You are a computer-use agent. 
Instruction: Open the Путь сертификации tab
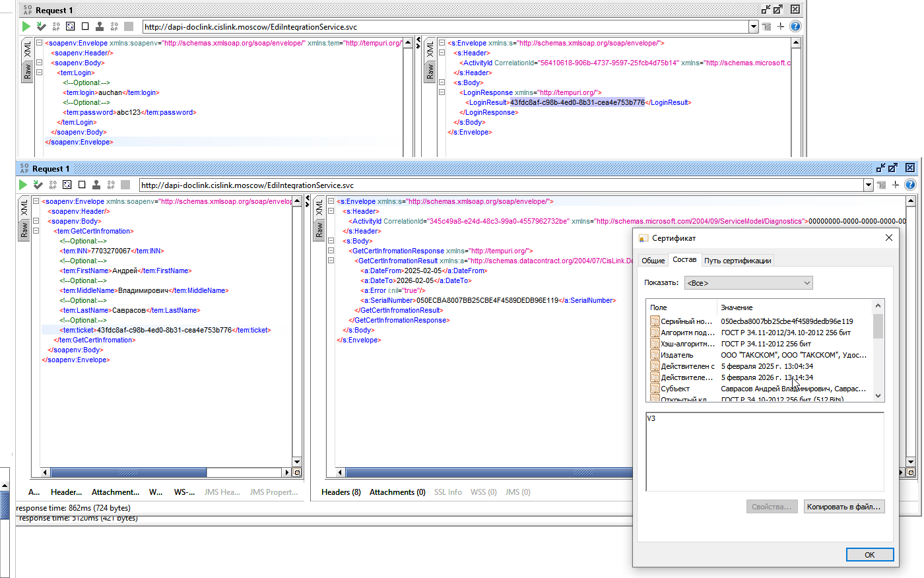pyautogui.click(x=737, y=261)
